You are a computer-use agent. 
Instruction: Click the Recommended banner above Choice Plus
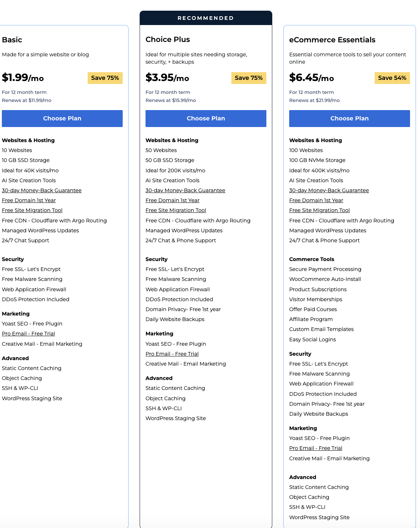pos(206,18)
